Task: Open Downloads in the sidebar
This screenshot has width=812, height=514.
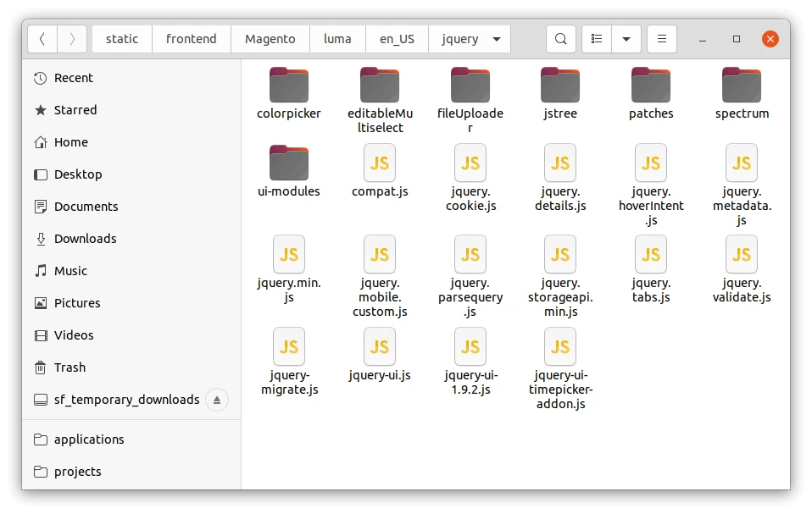Action: (x=85, y=239)
